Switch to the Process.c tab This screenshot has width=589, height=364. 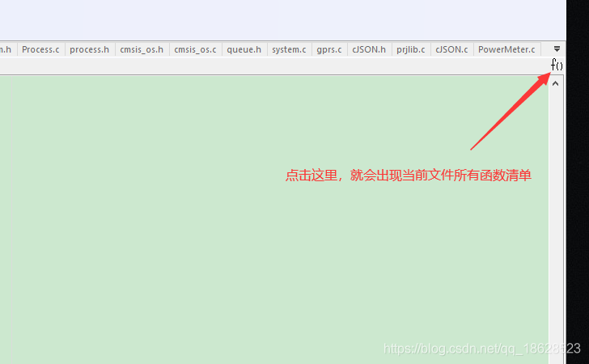40,49
